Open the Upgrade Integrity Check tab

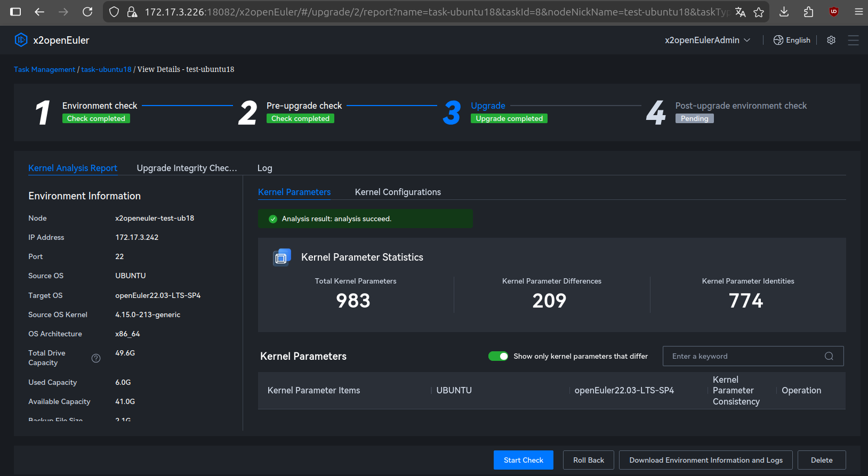(187, 168)
